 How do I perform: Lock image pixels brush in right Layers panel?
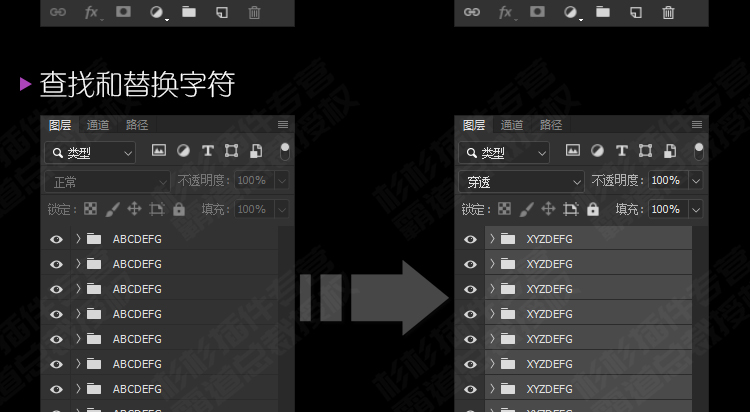[526, 209]
